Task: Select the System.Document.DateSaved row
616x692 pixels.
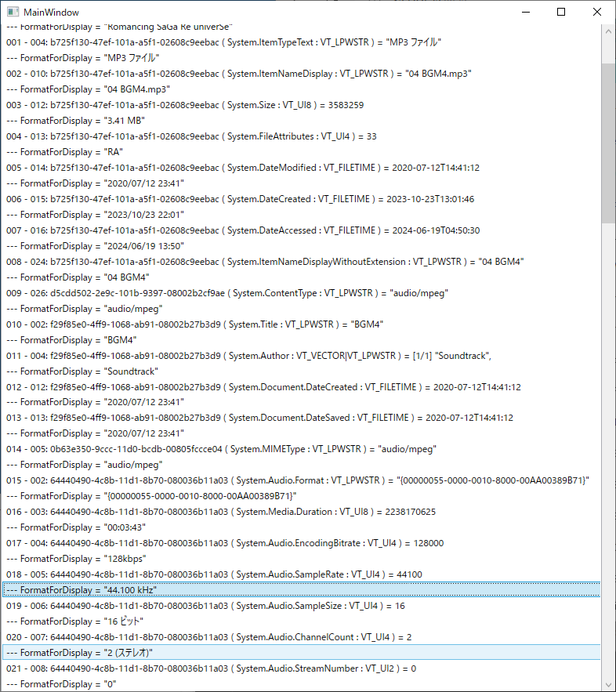Action: point(302,418)
